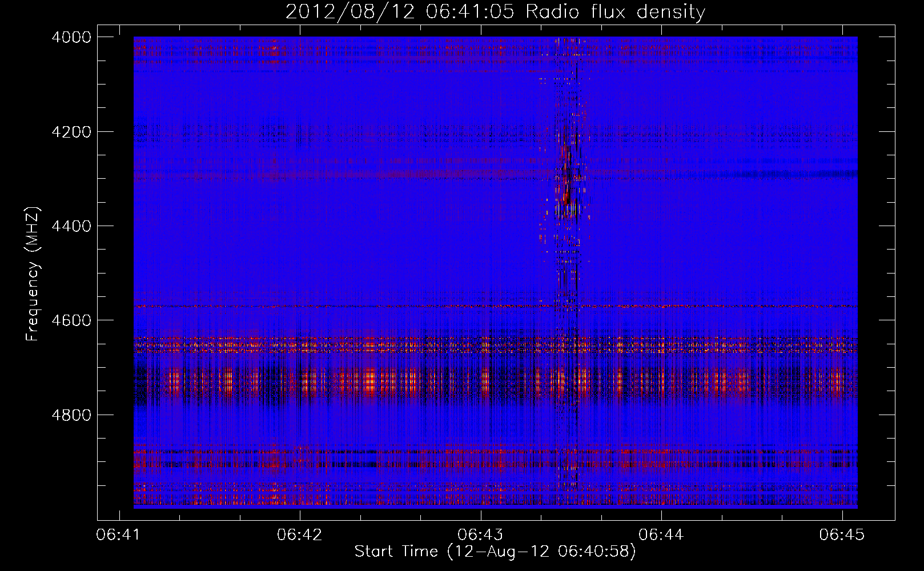Click the 06:43 time tick label
This screenshot has height=571, width=924.
coord(480,535)
